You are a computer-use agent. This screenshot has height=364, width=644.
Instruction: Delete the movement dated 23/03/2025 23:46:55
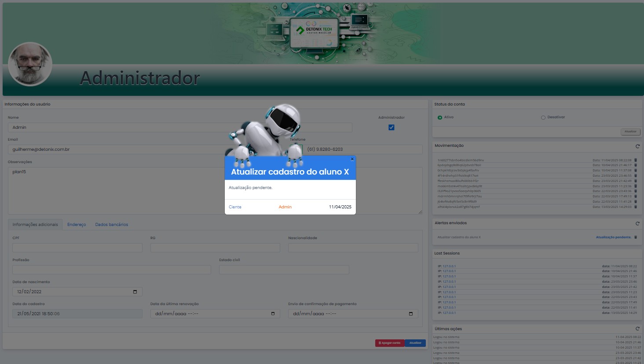coord(636,176)
